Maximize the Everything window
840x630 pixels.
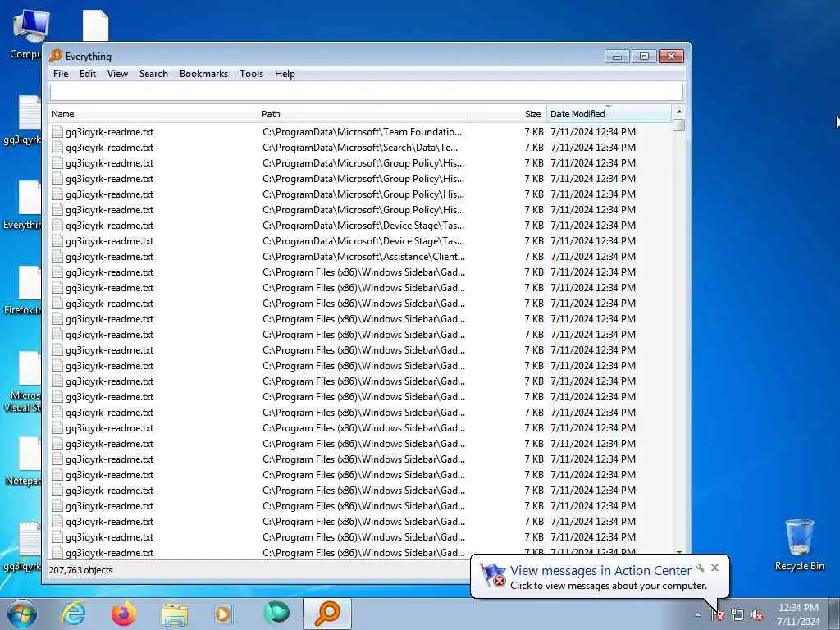click(x=644, y=57)
